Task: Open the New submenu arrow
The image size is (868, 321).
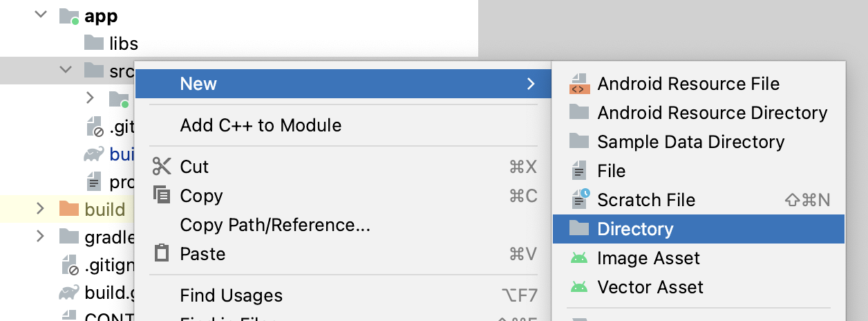Action: click(x=531, y=84)
